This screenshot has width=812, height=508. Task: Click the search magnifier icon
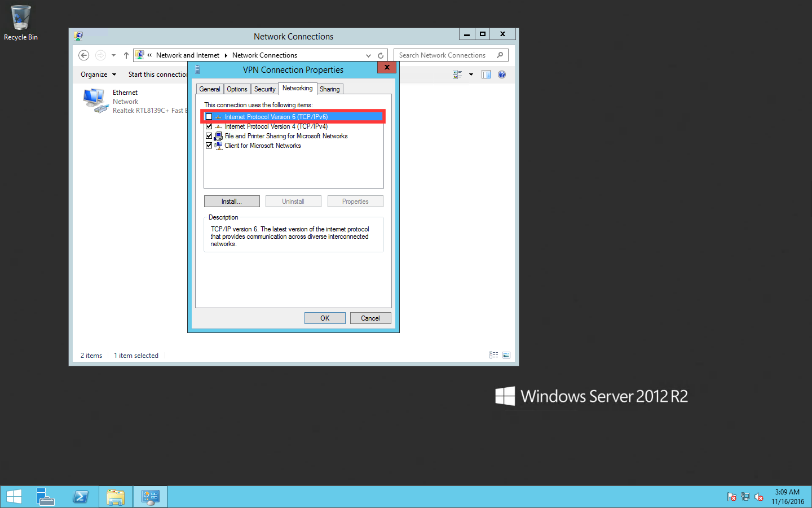(500, 55)
